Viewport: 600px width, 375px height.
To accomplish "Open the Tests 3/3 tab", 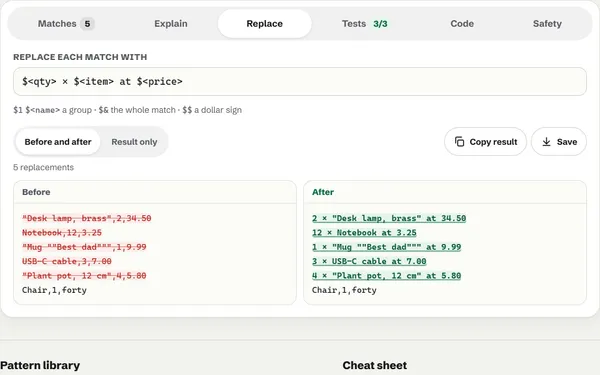I will [x=364, y=24].
